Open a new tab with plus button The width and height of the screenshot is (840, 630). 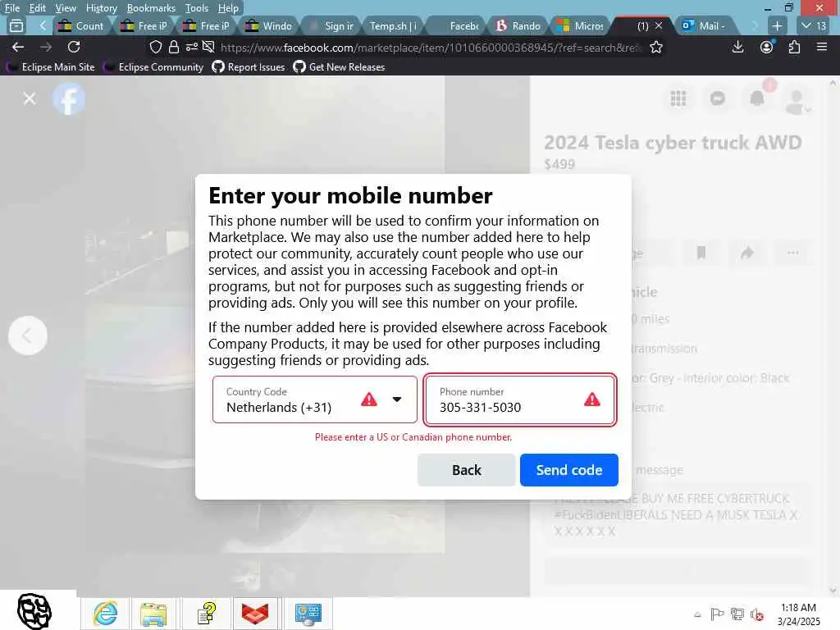(x=777, y=25)
